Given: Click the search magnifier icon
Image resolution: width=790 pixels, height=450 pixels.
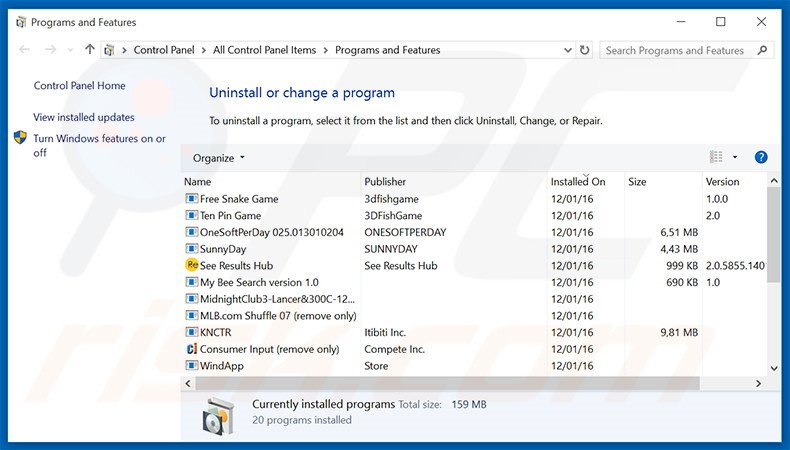Looking at the screenshot, I should (x=762, y=50).
